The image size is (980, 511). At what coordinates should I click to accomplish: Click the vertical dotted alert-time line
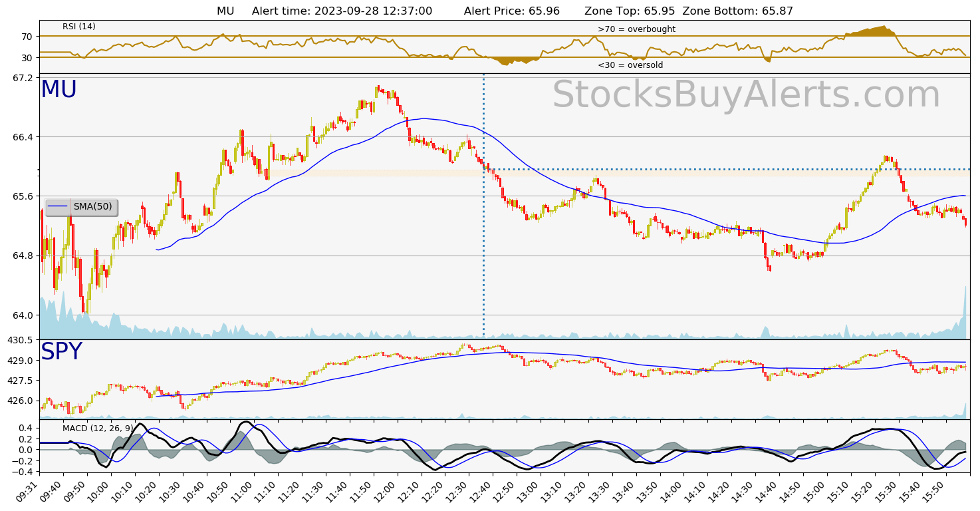(483, 206)
